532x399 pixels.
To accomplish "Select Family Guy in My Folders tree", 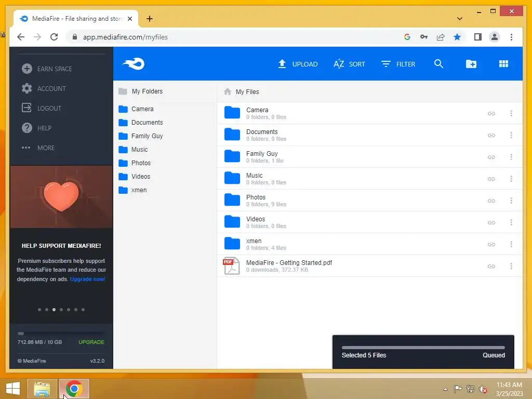I will [141, 136].
